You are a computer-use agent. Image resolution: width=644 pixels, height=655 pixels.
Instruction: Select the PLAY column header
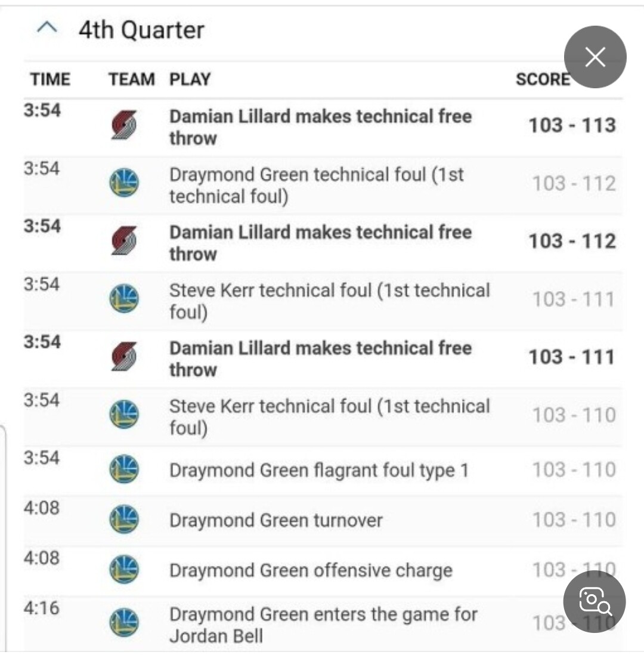(190, 79)
